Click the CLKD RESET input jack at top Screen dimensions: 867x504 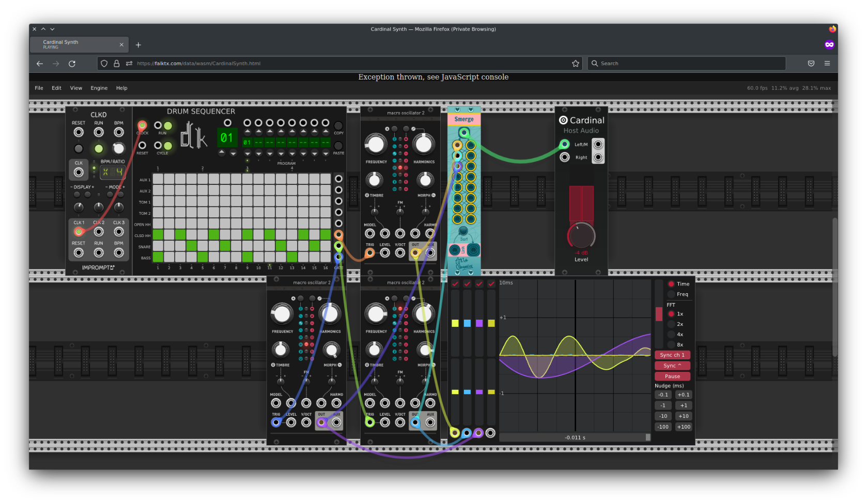79,132
